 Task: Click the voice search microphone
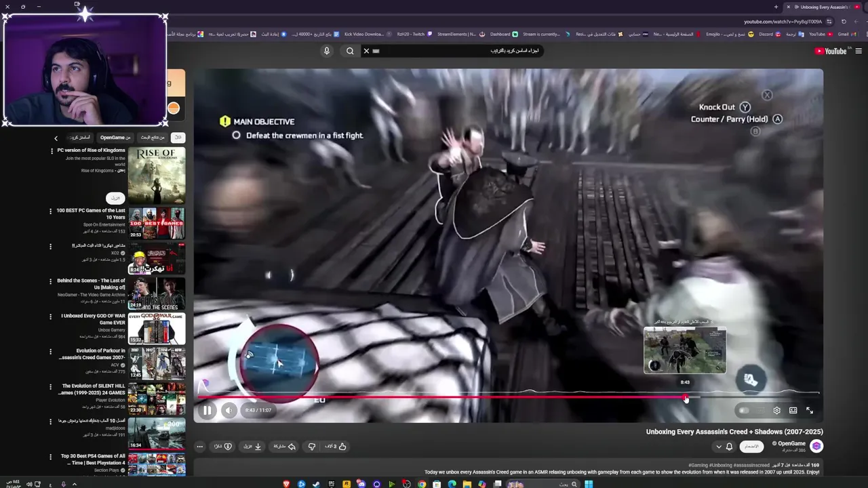coord(326,51)
